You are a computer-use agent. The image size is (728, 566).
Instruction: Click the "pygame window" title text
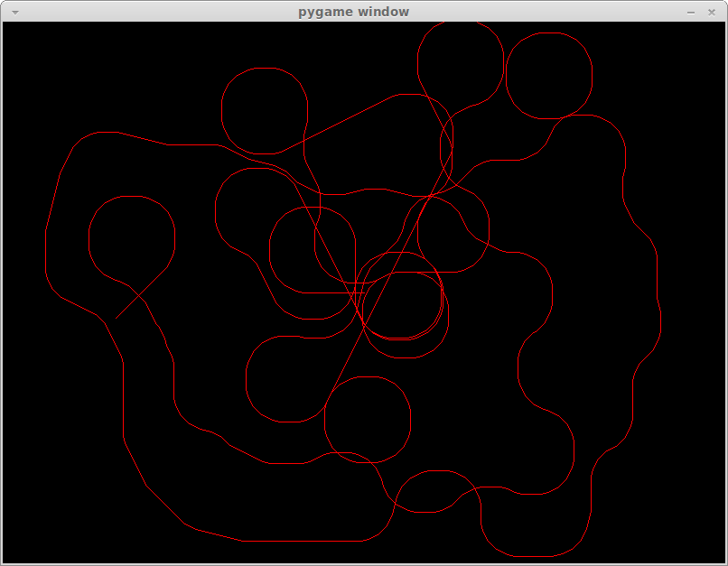pos(353,12)
